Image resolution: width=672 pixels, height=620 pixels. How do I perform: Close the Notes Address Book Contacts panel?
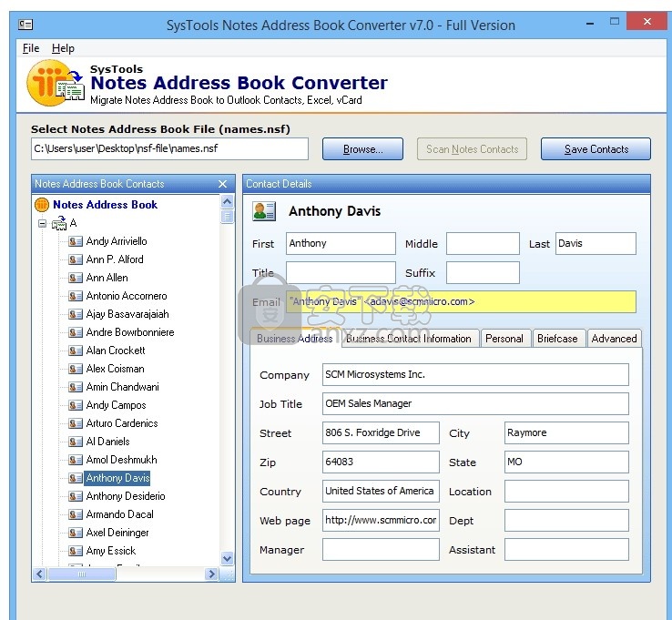222,184
